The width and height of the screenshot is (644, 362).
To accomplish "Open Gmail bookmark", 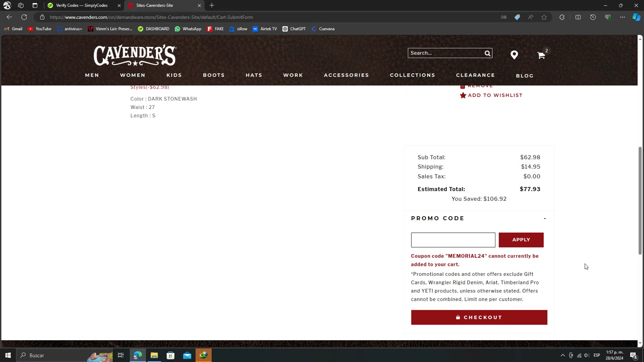I will point(13,29).
